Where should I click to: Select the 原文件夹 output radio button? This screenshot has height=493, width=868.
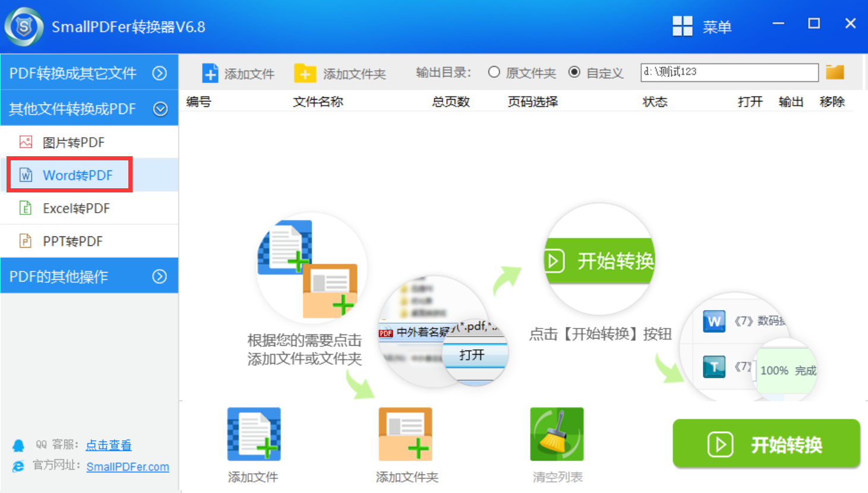pyautogui.click(x=494, y=72)
